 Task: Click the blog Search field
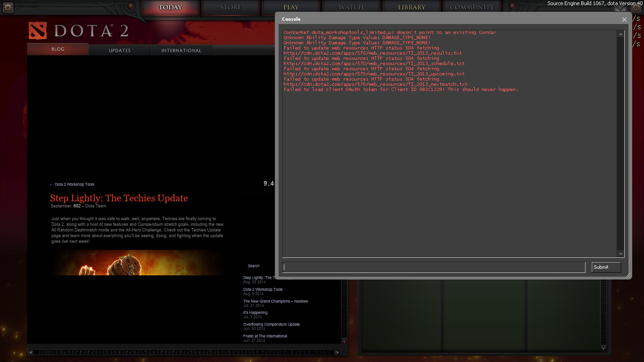[254, 266]
